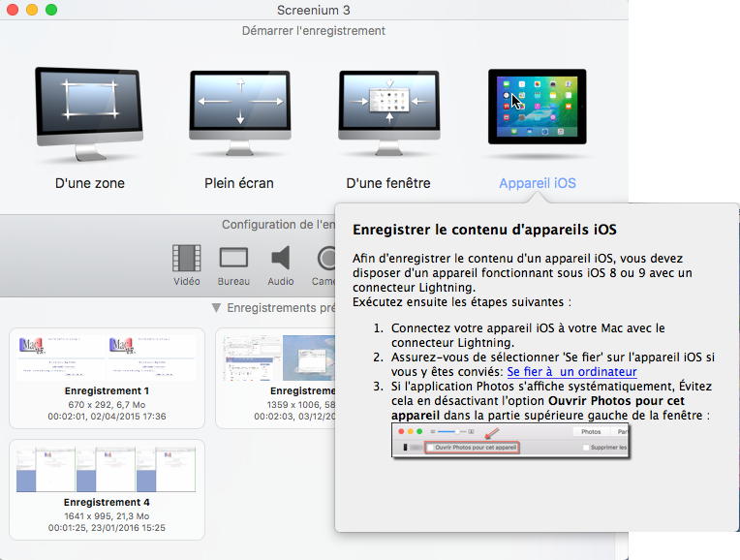
Task: Pick the D'une fenêtre recording icon
Action: point(388,113)
